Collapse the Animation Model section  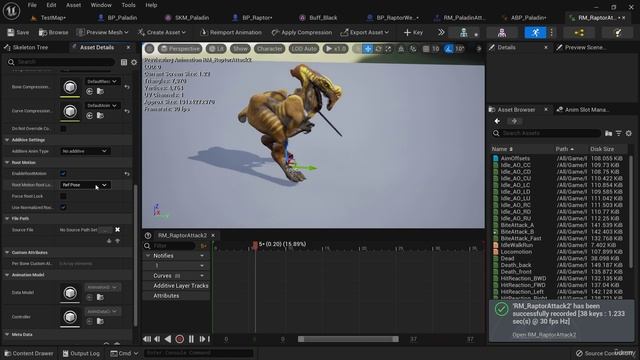click(x=7, y=275)
